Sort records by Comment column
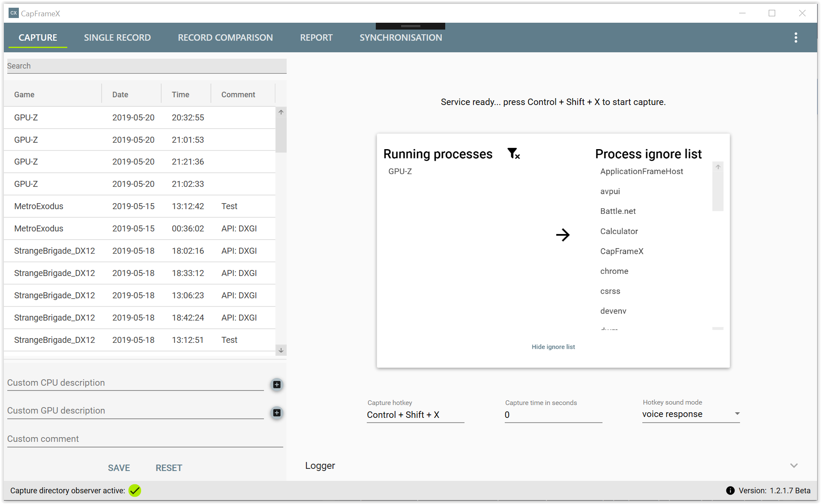 tap(243, 95)
